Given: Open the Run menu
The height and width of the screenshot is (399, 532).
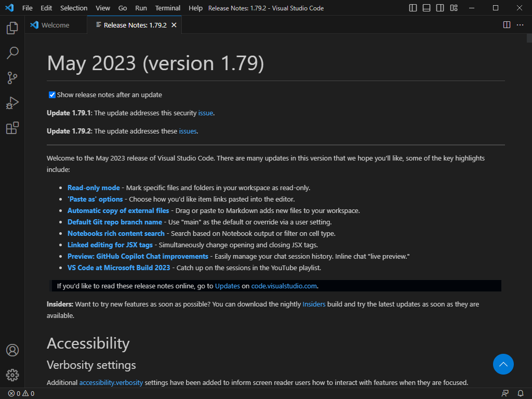Looking at the screenshot, I should coord(141,8).
